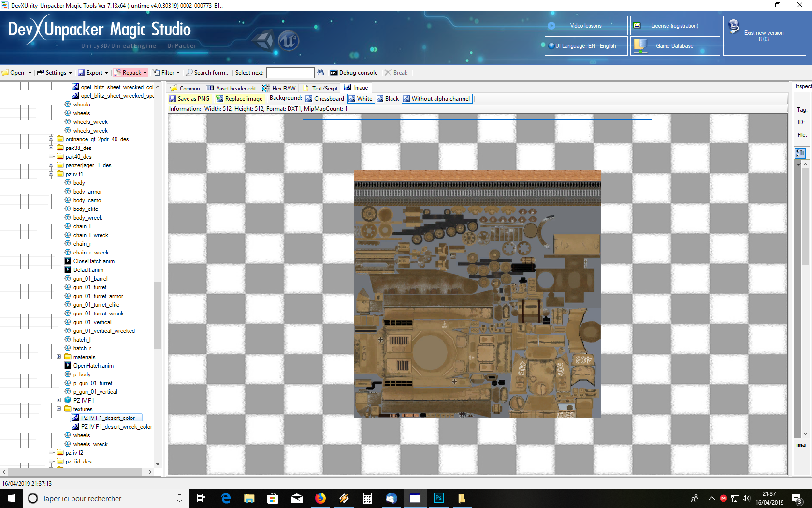This screenshot has width=812, height=508.
Task: Select the hatch_l mesh item
Action: coord(82,340)
